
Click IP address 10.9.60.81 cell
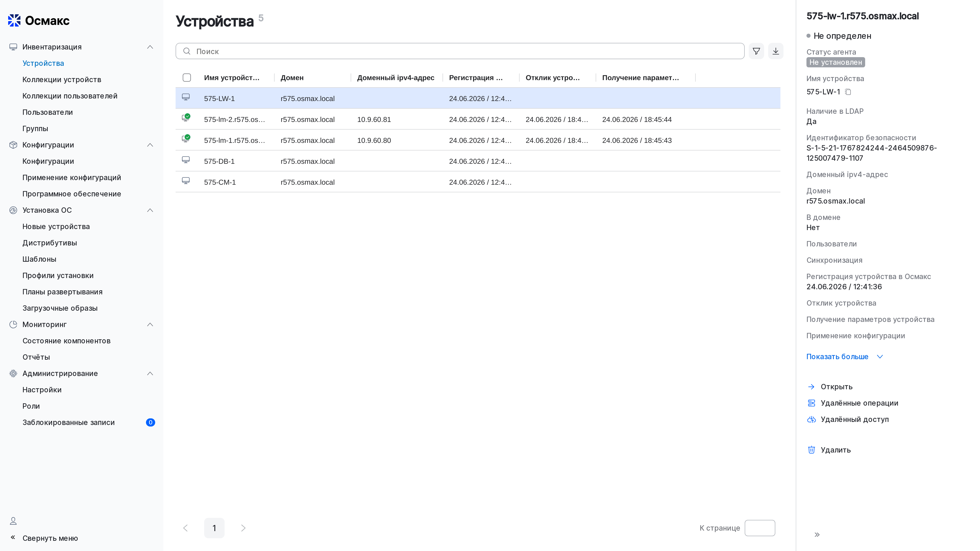pyautogui.click(x=374, y=119)
